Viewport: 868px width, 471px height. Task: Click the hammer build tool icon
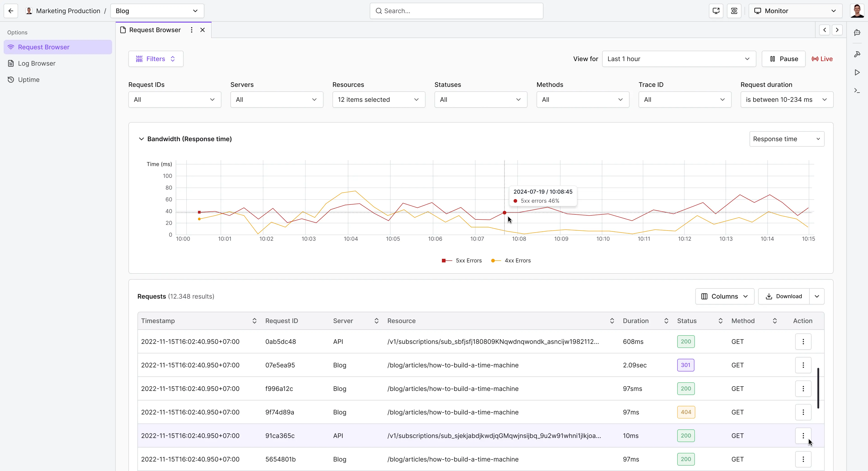(857, 54)
